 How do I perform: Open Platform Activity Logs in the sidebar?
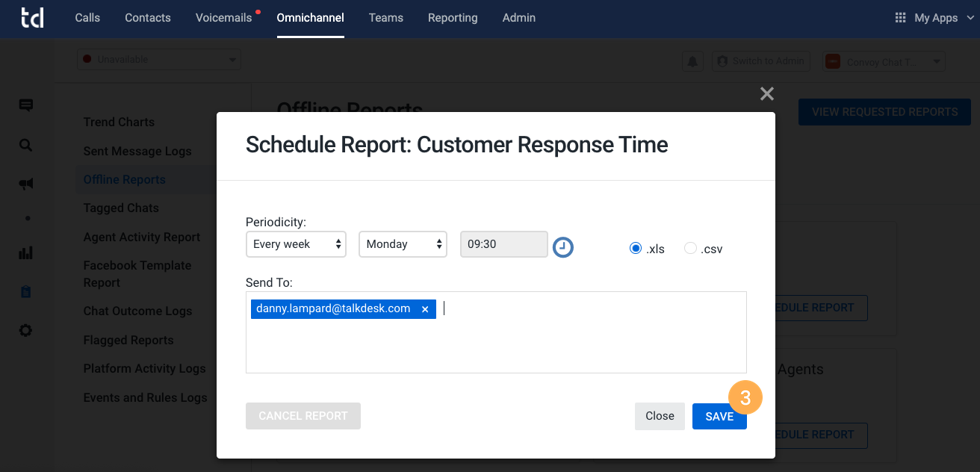point(145,368)
